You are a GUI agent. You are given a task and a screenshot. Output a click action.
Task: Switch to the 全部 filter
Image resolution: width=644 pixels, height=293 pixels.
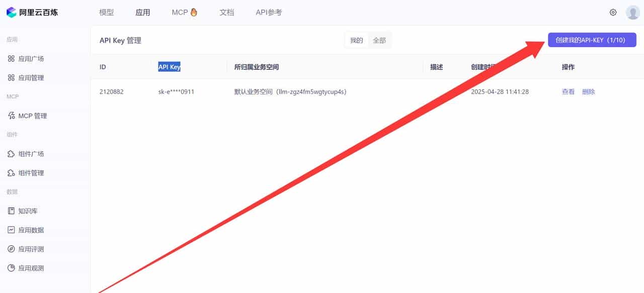coord(379,40)
